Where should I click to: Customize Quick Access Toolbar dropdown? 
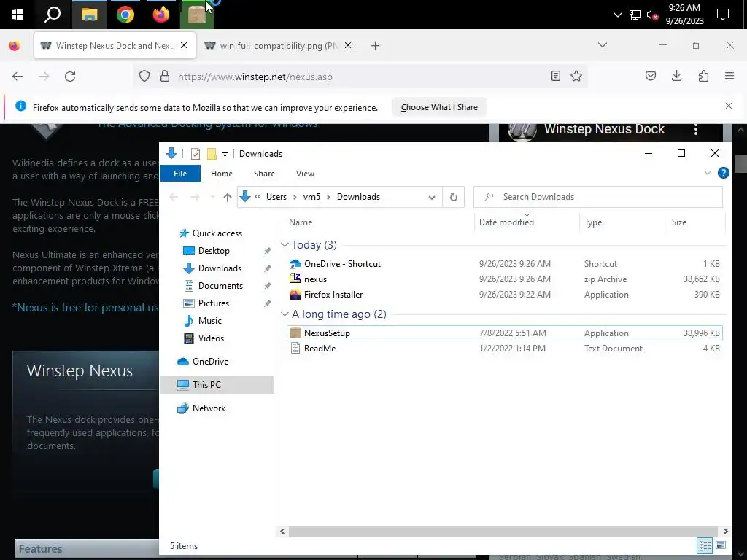[x=225, y=155]
